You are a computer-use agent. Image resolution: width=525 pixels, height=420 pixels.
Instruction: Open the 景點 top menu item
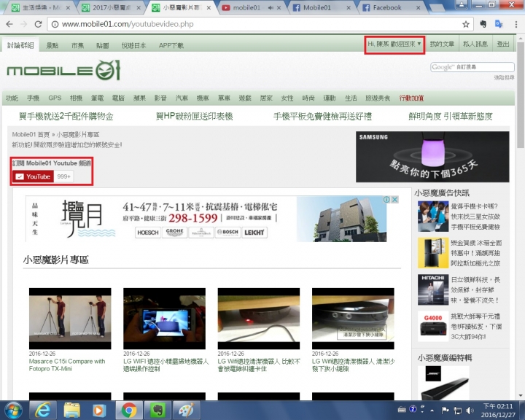click(x=52, y=45)
